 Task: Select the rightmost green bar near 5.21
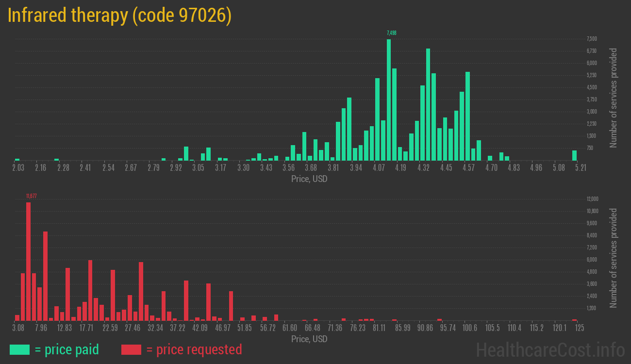click(574, 155)
